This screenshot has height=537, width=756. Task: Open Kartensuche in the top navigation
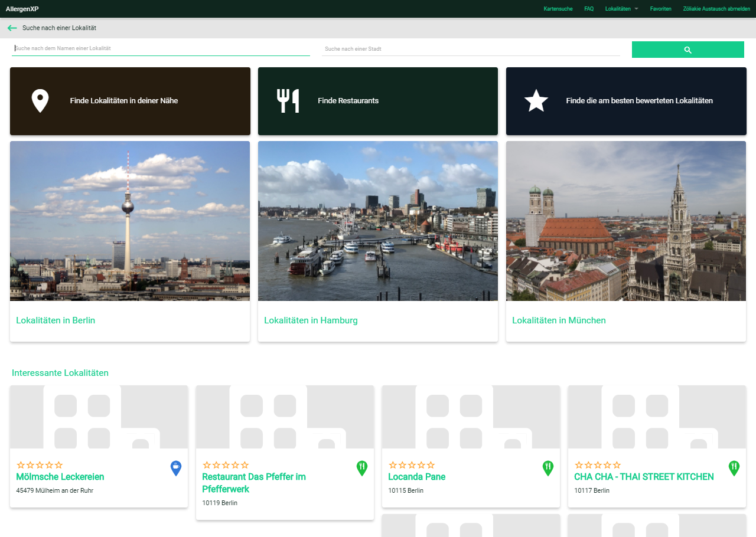coord(558,9)
